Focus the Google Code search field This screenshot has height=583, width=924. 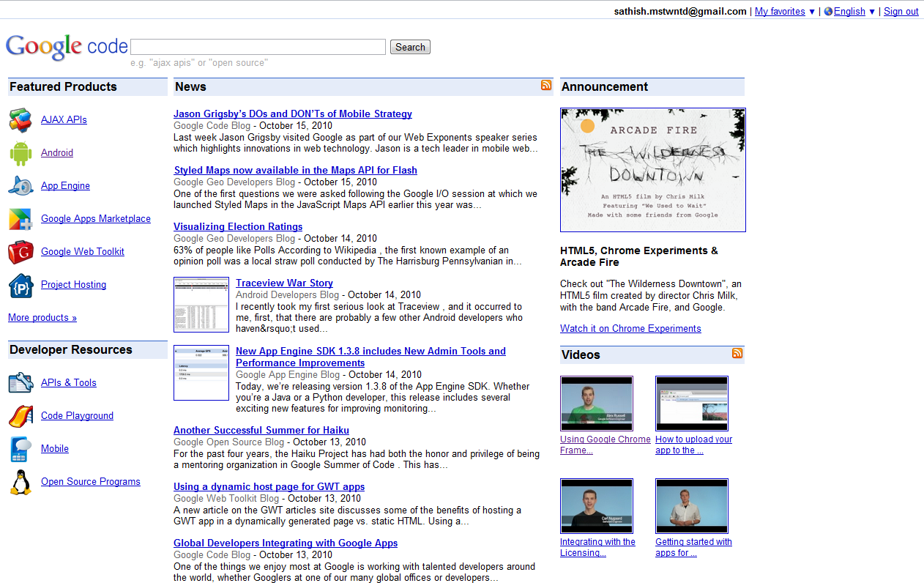tap(258, 47)
